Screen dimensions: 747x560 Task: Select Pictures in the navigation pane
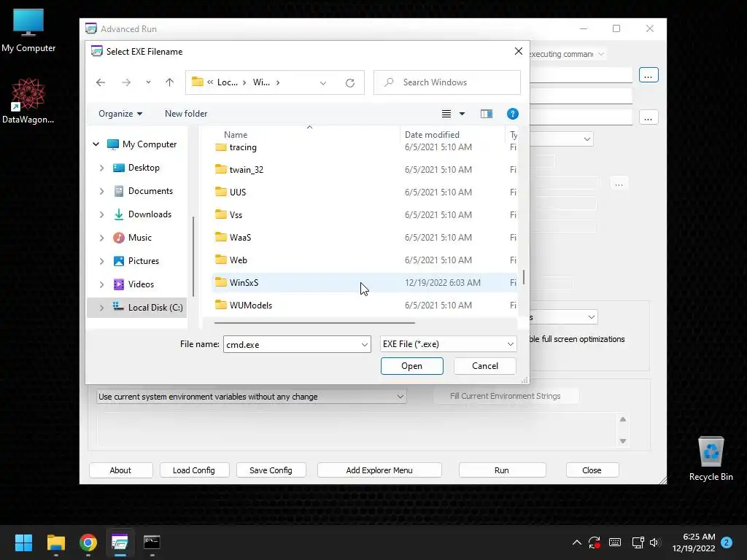(x=144, y=261)
